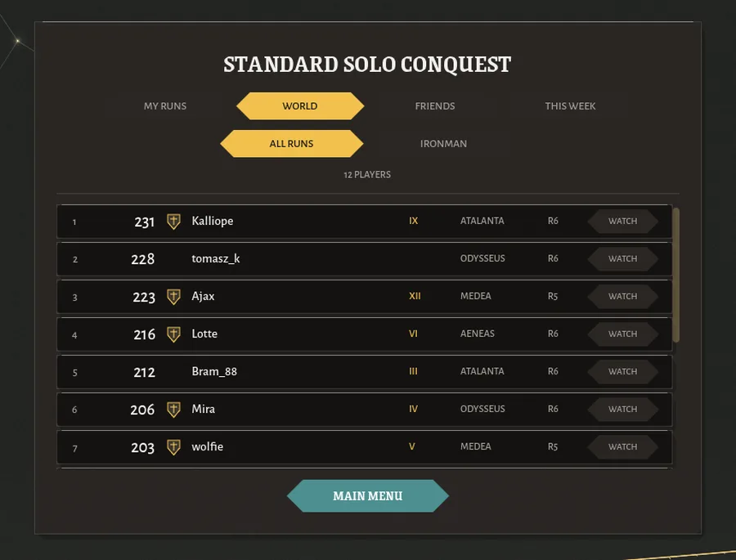Select player name tomasz_k

pyautogui.click(x=215, y=258)
